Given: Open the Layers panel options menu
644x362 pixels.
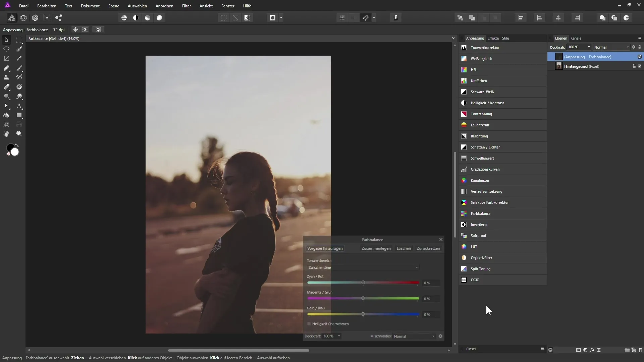Looking at the screenshot, I should click(640, 38).
